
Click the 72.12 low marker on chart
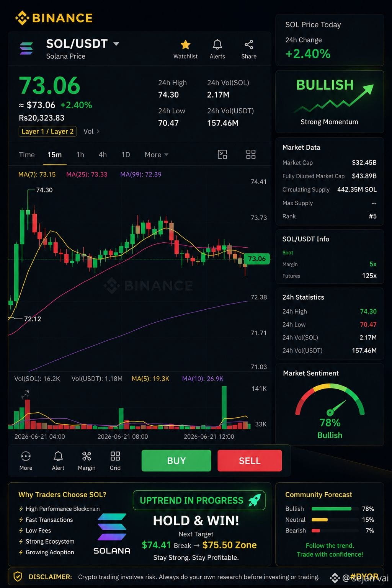32,319
